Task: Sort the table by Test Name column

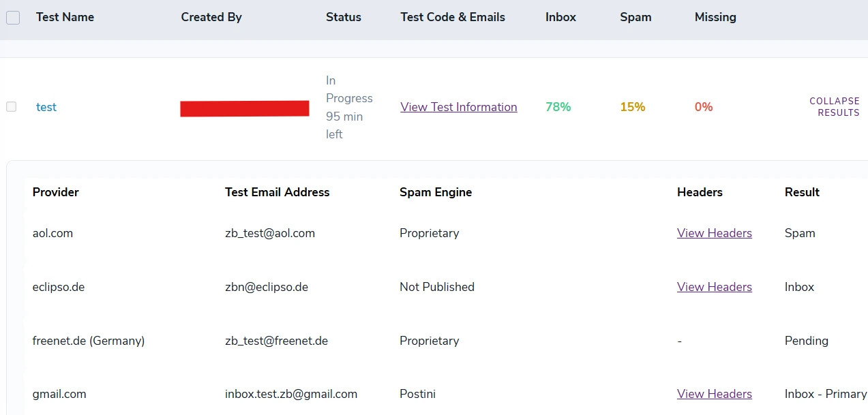Action: click(x=65, y=17)
